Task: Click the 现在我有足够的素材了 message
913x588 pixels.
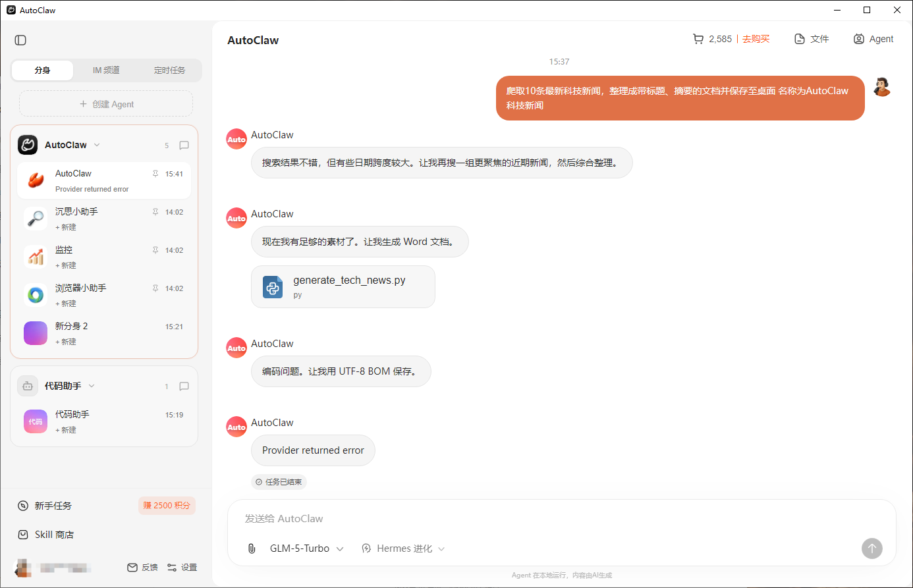Action: pos(360,242)
